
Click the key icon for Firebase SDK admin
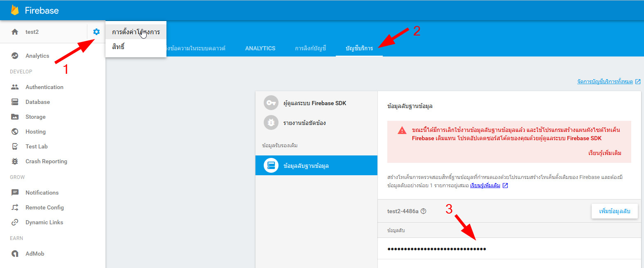271,103
